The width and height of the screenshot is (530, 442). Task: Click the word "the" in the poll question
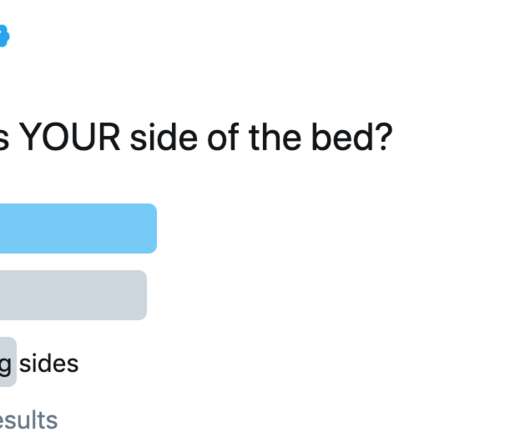coord(274,137)
